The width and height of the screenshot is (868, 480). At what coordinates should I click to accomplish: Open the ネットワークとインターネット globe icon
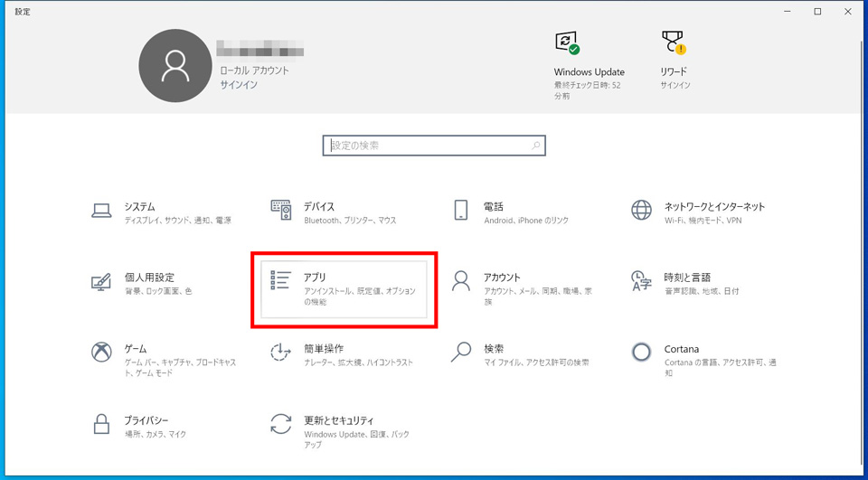[x=642, y=211]
